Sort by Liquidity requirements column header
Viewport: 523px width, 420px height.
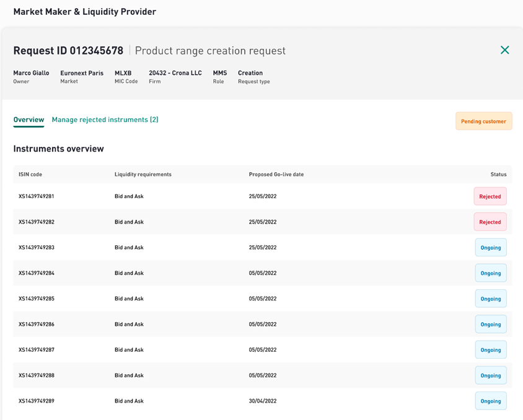coord(143,175)
